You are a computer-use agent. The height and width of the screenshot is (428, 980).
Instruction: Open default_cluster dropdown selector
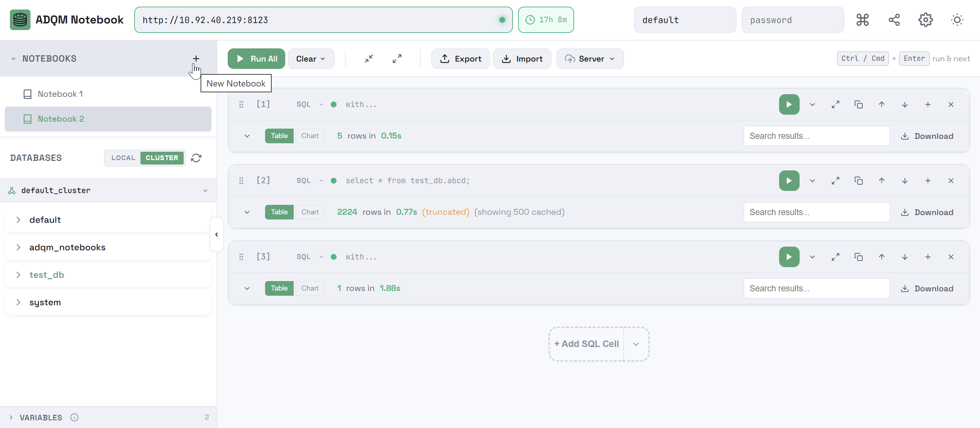click(x=205, y=191)
